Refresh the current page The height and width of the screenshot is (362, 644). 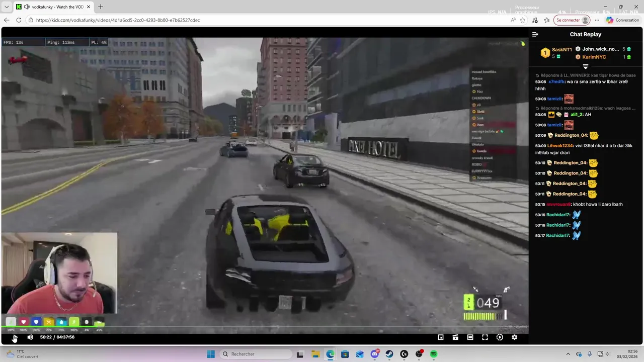[x=19, y=20]
